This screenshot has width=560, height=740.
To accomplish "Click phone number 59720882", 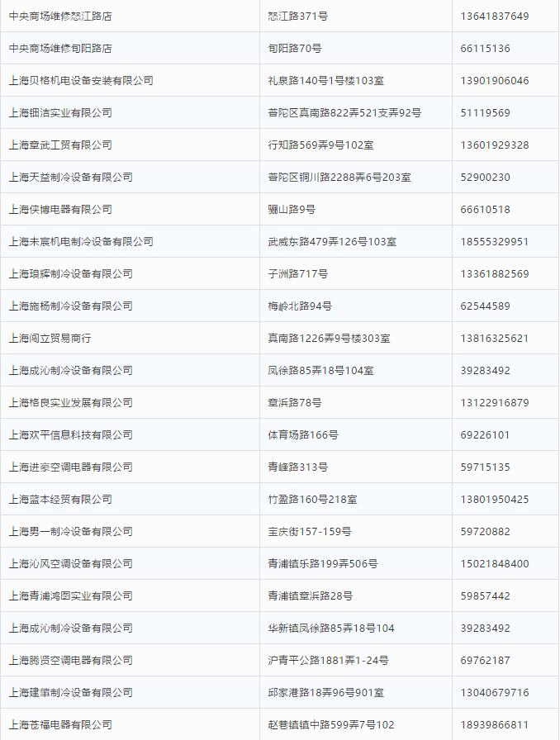I will [x=485, y=531].
